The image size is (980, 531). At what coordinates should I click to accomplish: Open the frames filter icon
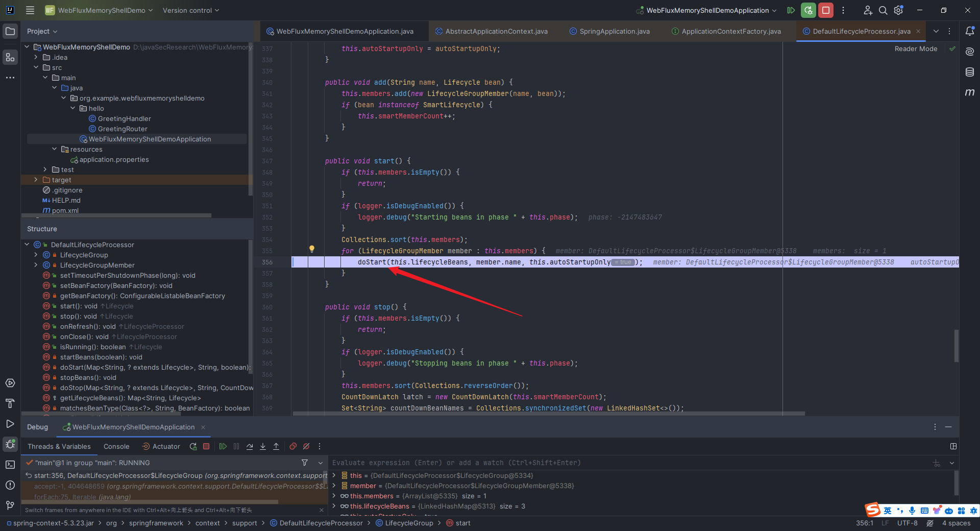[305, 463]
